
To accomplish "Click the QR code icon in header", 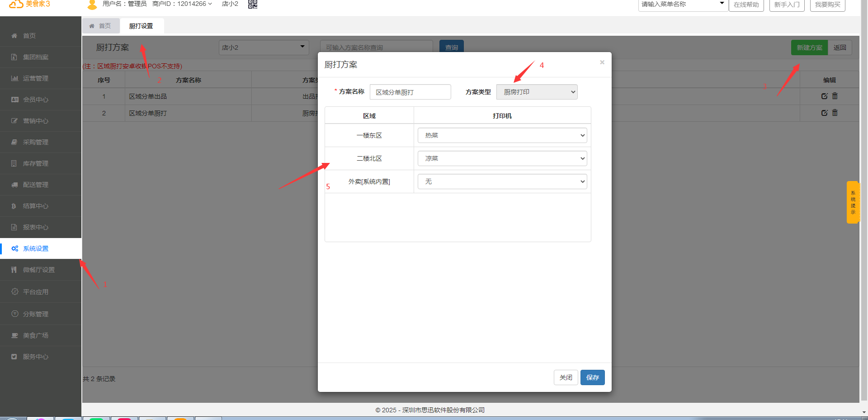I will [x=253, y=5].
